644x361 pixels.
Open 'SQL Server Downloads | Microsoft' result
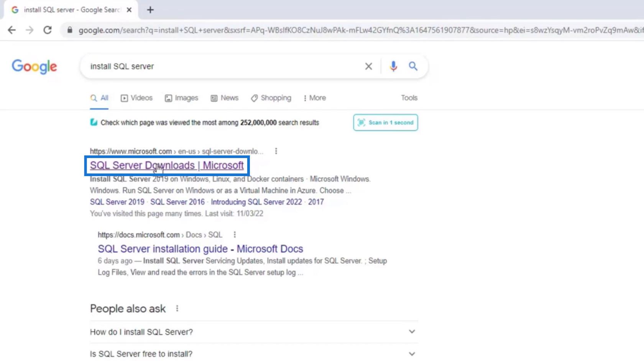tap(167, 165)
